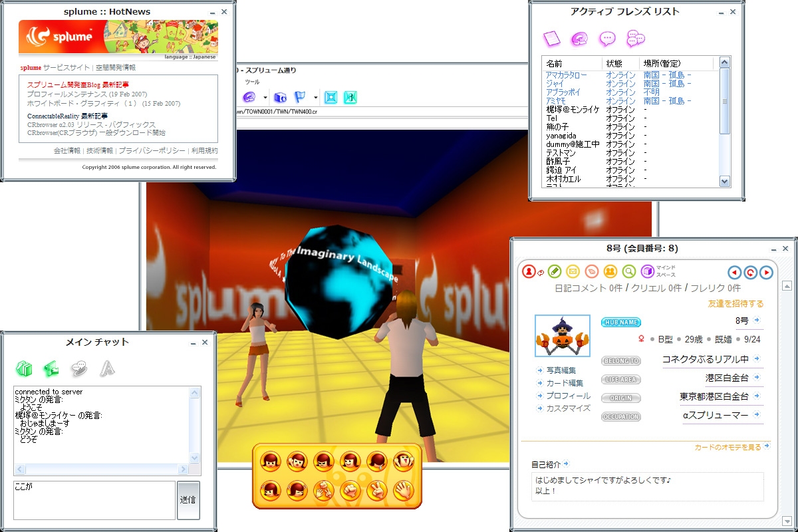Click the splume banner in HotNews
The height and width of the screenshot is (532, 798).
pos(118,37)
